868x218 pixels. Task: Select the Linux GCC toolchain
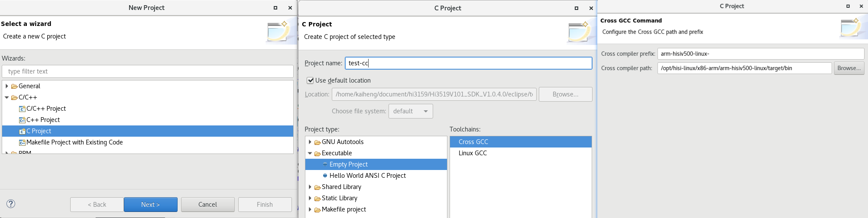click(x=473, y=153)
